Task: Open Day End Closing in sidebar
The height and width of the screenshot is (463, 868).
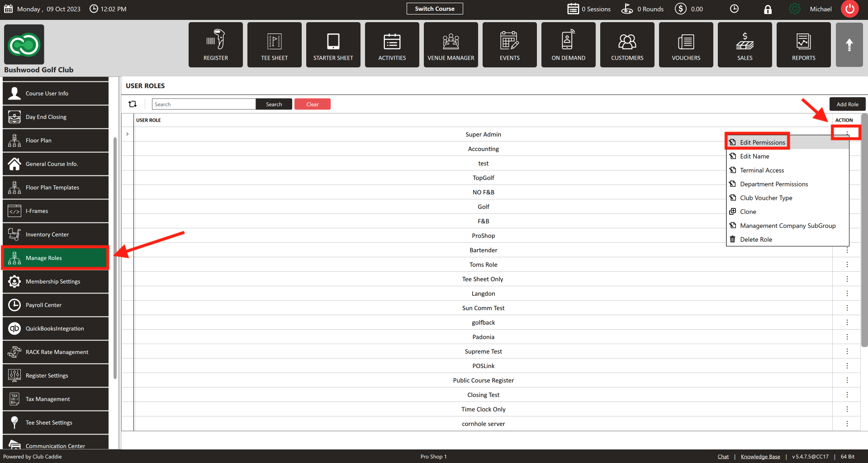Action: pyautogui.click(x=56, y=117)
